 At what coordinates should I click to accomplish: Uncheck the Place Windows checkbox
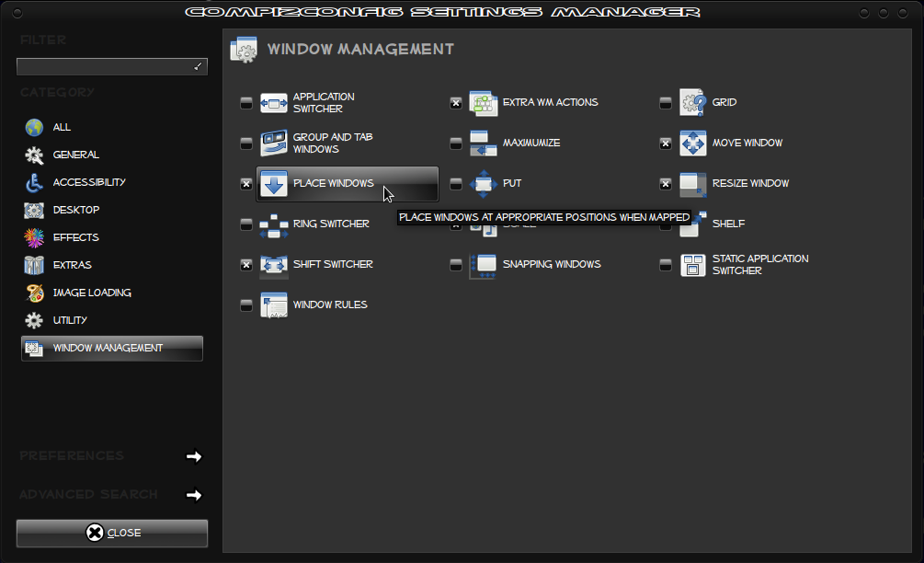246,184
